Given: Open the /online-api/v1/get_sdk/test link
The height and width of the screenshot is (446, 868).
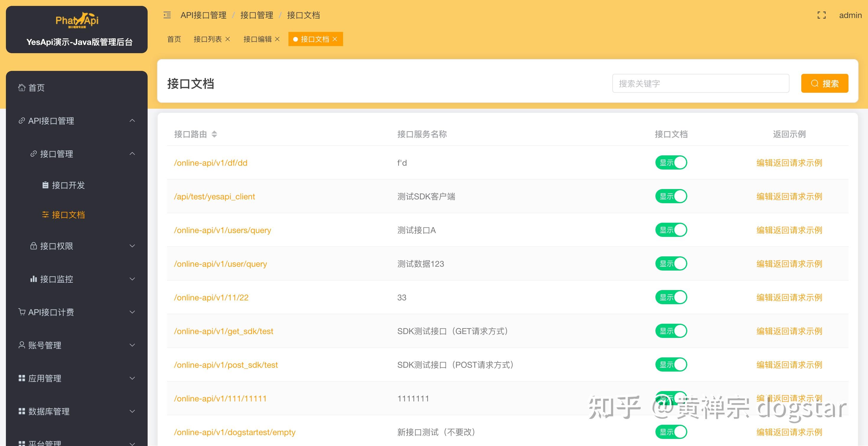Looking at the screenshot, I should [x=224, y=331].
